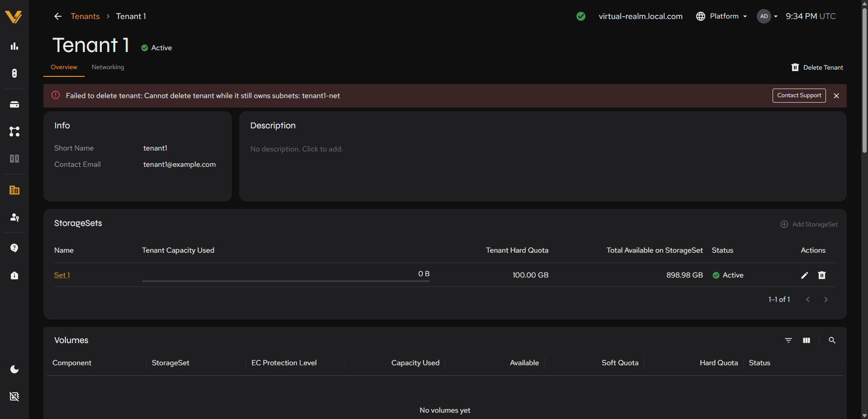Image resolution: width=868 pixels, height=419 pixels.
Task: Click the crossed-out image sidebar icon
Action: click(x=14, y=396)
